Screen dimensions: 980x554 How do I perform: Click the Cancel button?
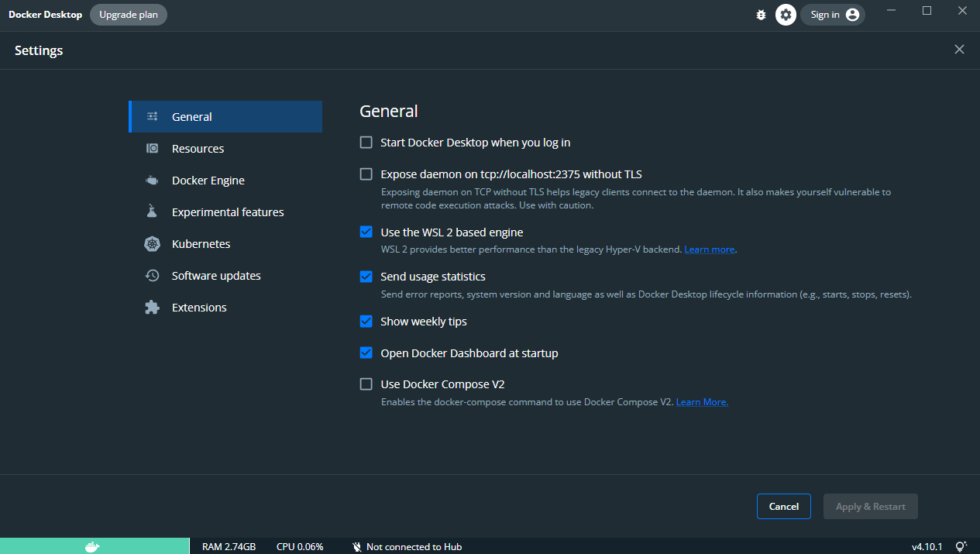784,507
